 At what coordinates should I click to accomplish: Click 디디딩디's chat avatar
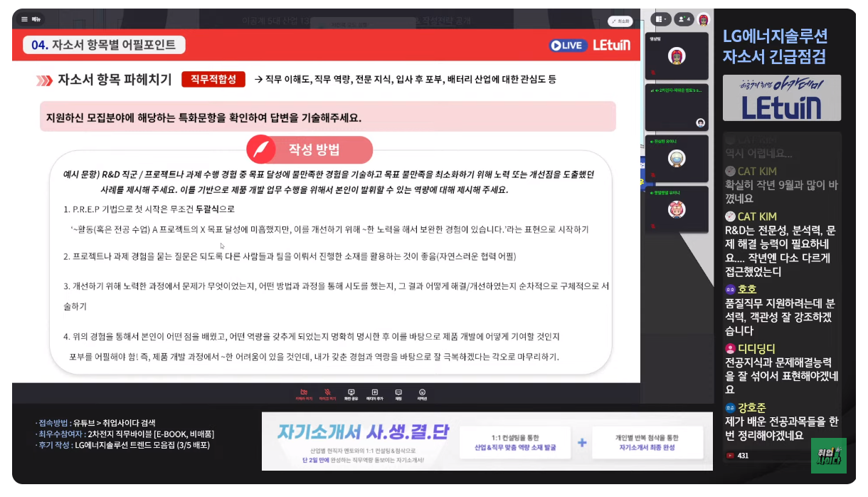pos(729,349)
